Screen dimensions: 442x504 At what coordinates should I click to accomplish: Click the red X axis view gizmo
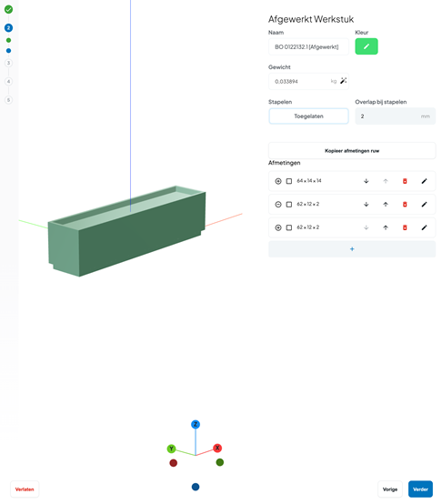(x=217, y=448)
